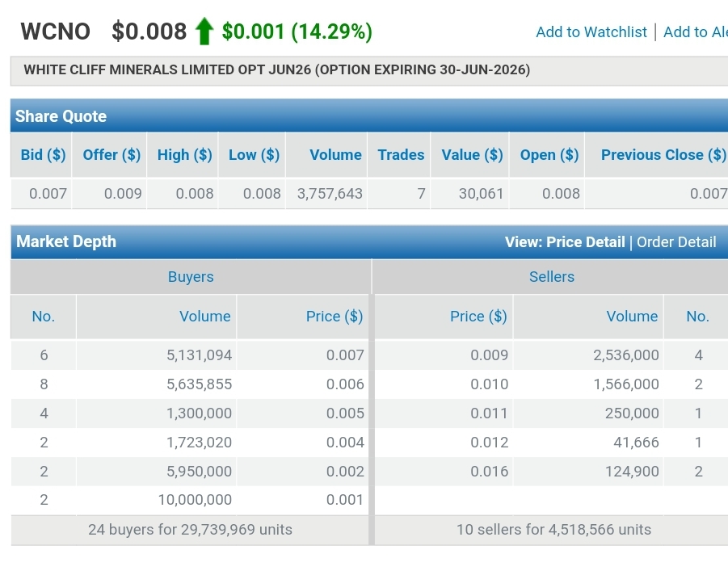Select buyer volume 1,723,020
This screenshot has width=728, height=575.
pyautogui.click(x=200, y=443)
